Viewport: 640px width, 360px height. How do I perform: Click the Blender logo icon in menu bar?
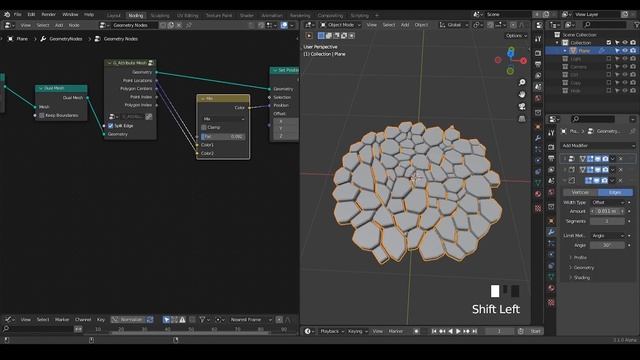[x=7, y=14]
